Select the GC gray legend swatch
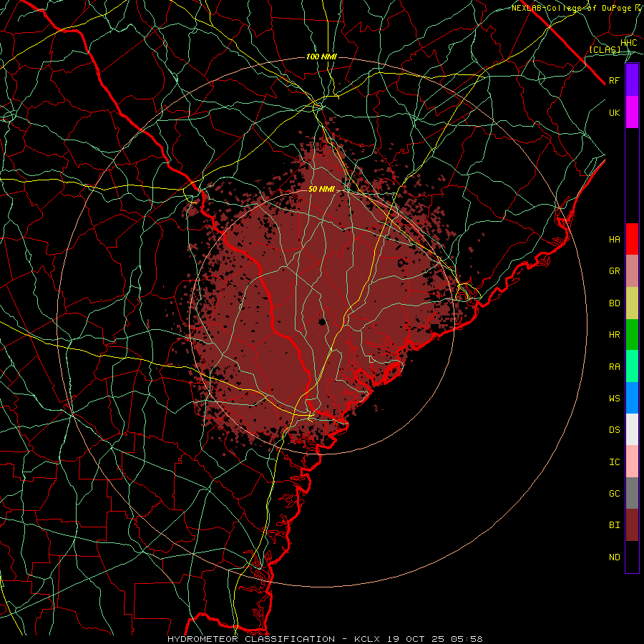 point(632,493)
